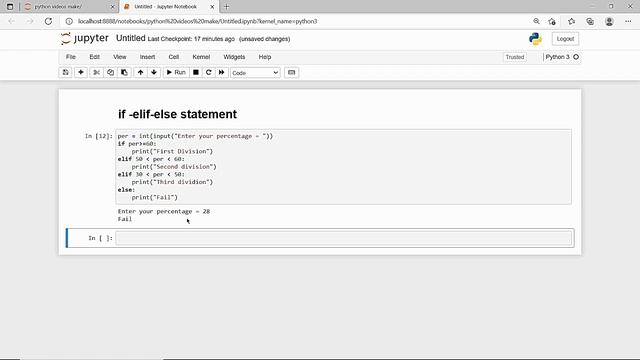Image resolution: width=640 pixels, height=360 pixels.
Task: Paste cells below via the toolbar icon
Action: click(124, 72)
